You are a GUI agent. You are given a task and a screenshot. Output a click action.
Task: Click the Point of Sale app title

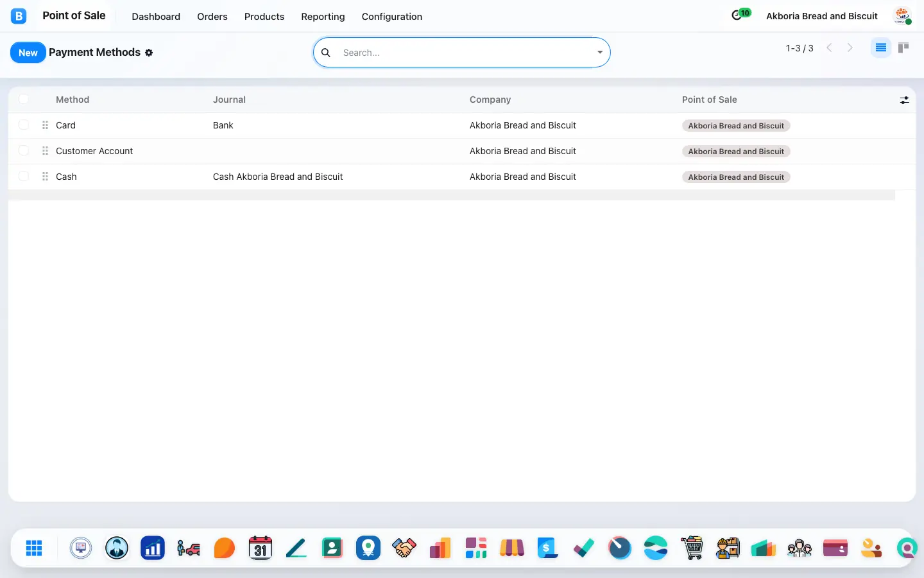(x=74, y=15)
